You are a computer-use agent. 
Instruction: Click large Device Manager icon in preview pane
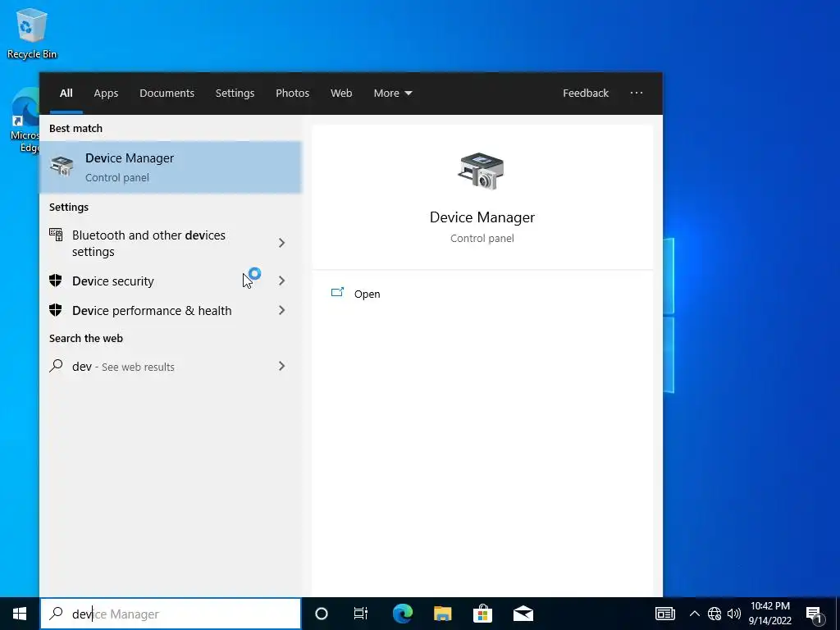pos(481,171)
